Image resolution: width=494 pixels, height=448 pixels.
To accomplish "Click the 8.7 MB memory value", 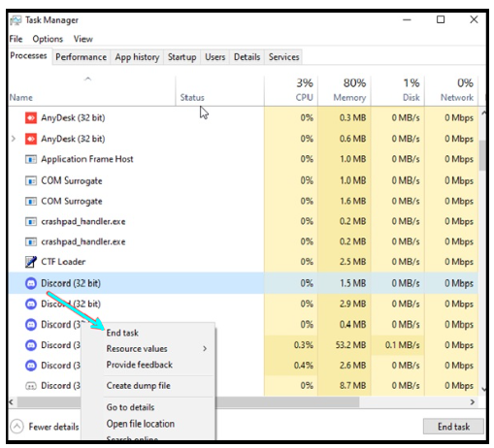I will point(352,386).
